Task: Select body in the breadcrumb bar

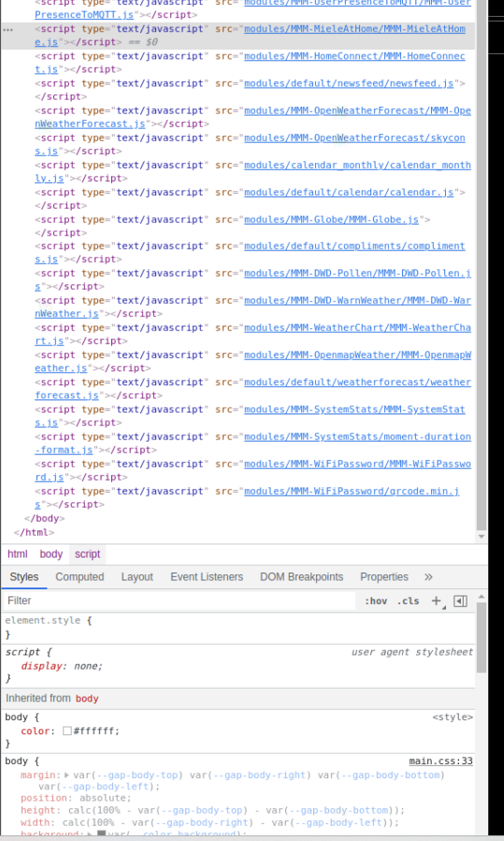Action: (50, 554)
